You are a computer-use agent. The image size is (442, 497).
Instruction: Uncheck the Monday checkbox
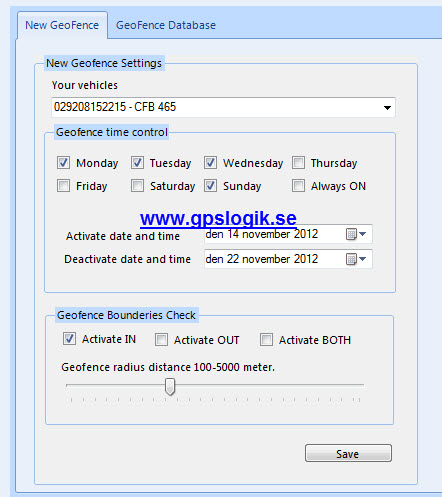tap(63, 163)
